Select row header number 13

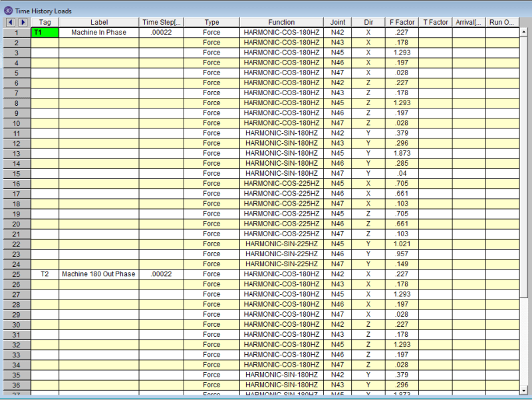(17, 154)
